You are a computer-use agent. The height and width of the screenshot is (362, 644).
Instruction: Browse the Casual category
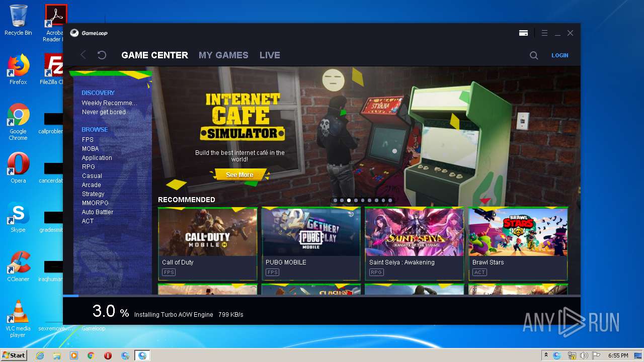(92, 176)
